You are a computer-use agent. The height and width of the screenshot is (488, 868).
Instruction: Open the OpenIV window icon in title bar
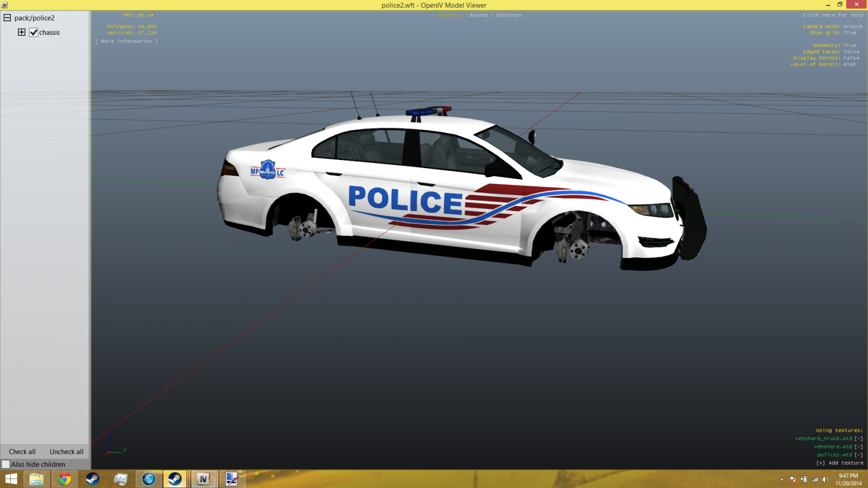[x=5, y=5]
